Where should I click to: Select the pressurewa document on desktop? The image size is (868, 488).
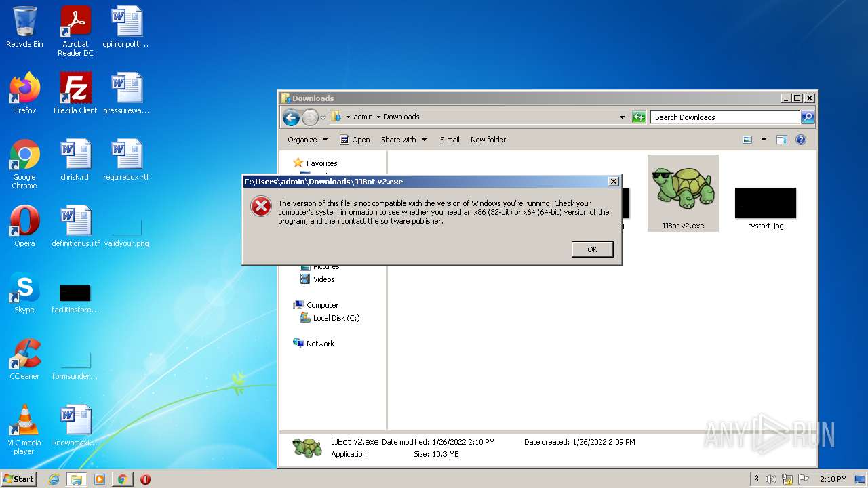[x=126, y=93]
